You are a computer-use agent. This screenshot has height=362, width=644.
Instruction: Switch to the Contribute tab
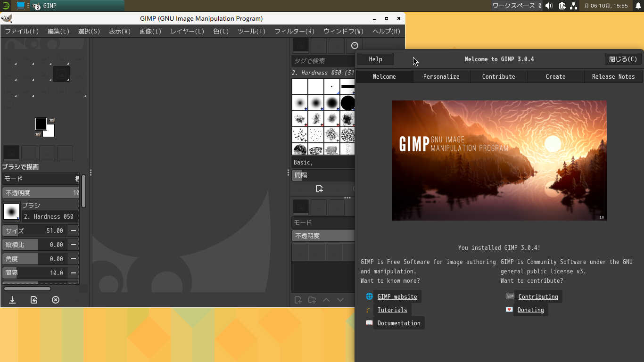point(498,76)
